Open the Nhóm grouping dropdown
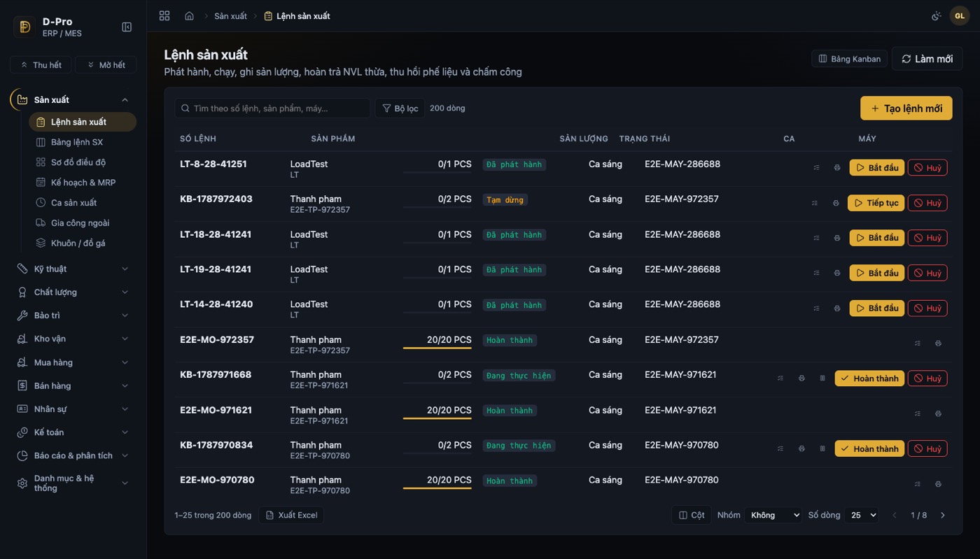This screenshot has height=559, width=980. coord(773,515)
